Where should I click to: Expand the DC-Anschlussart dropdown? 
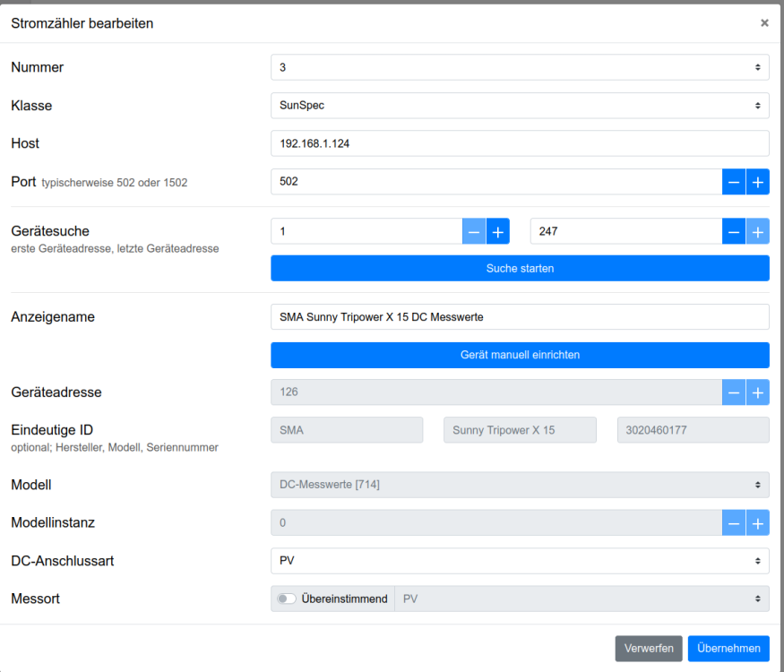(x=520, y=561)
